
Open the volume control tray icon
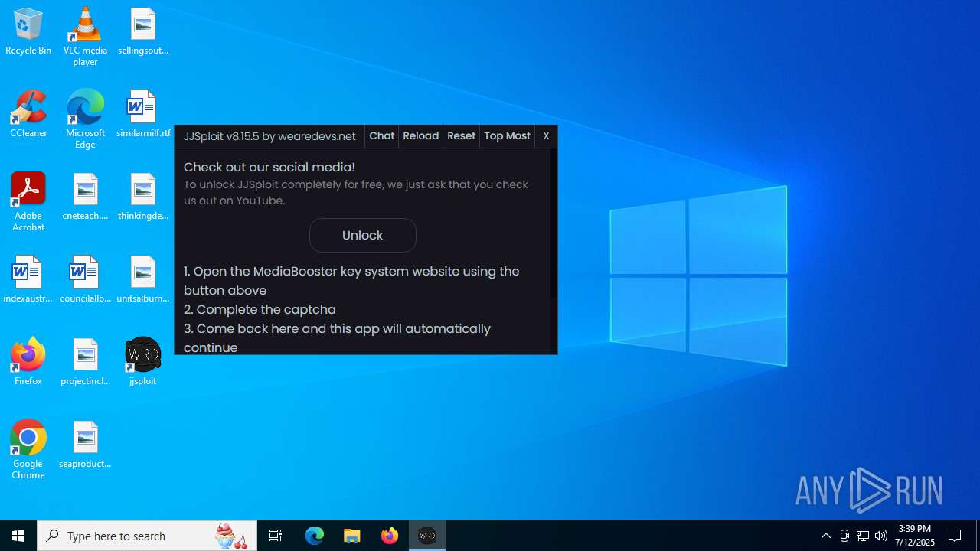tap(881, 536)
